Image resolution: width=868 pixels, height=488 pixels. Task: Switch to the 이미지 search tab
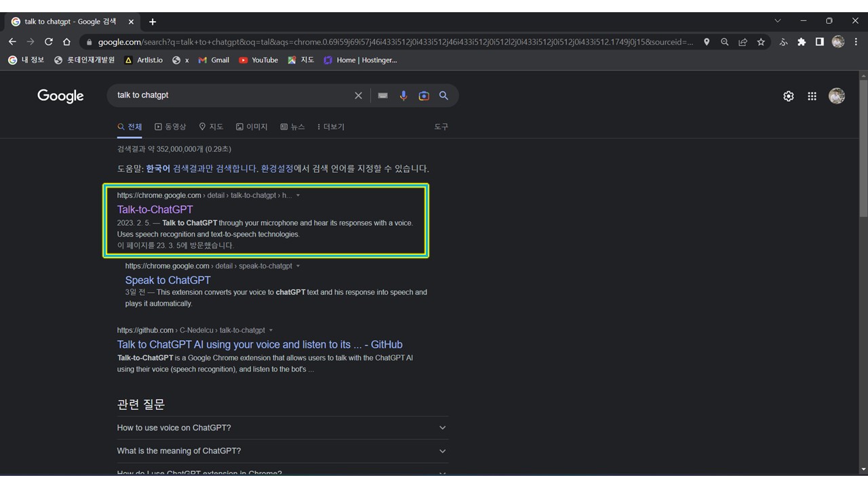[x=252, y=127]
